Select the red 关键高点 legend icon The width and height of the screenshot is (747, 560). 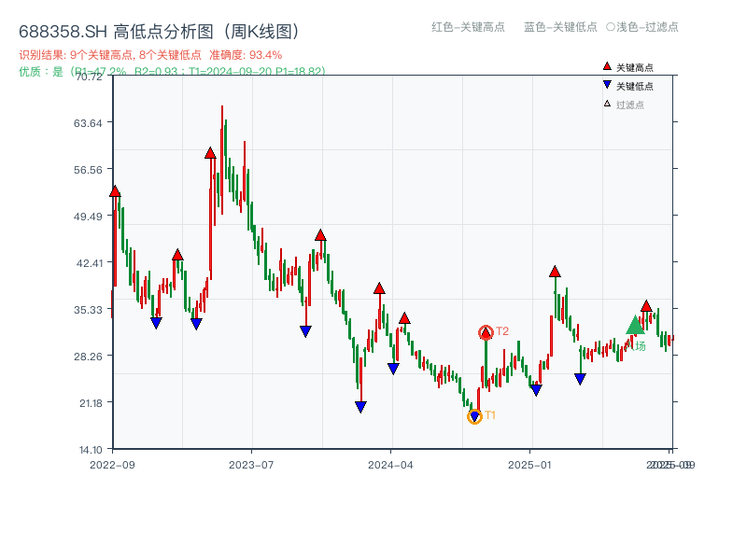(x=607, y=66)
